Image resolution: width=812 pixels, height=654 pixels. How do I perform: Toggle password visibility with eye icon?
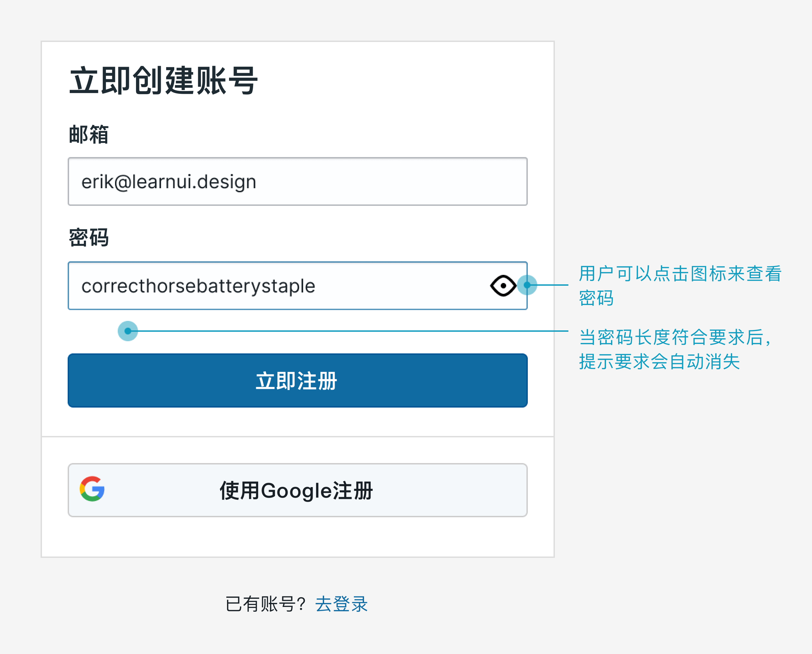[503, 286]
